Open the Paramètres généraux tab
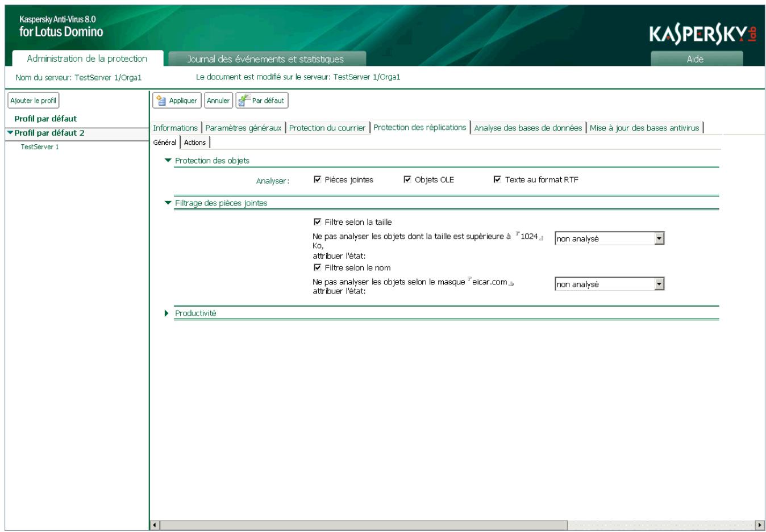Screen dimensions: 766x532 [x=243, y=128]
